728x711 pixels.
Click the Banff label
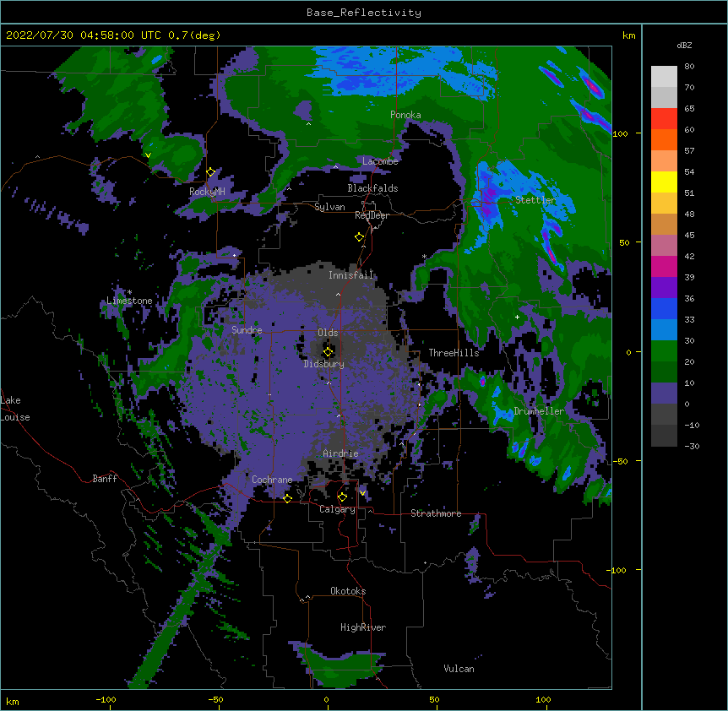point(105,479)
